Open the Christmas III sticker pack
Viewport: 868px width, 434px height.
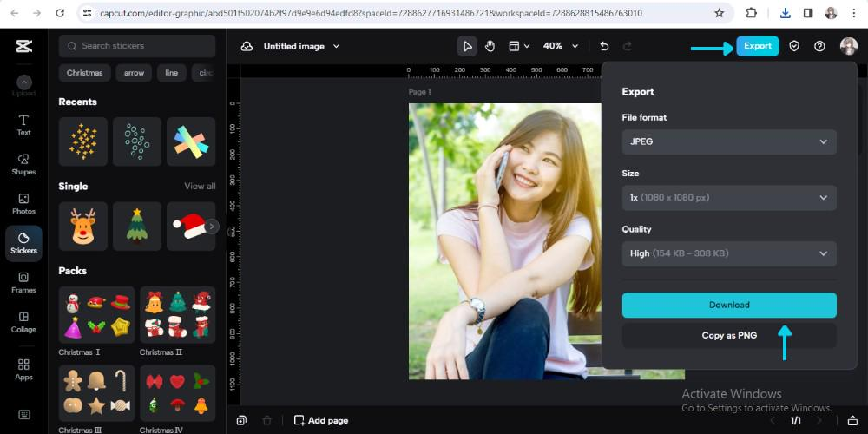(97, 394)
